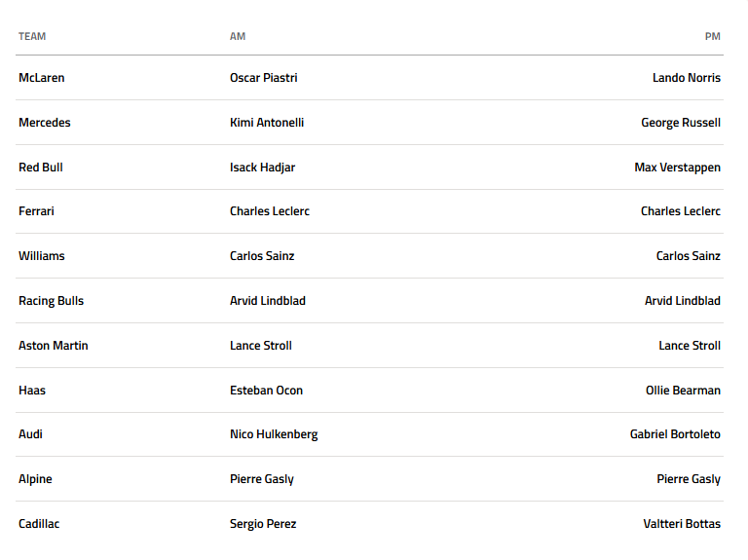Select Nico Hulkenberg's name

point(274,434)
